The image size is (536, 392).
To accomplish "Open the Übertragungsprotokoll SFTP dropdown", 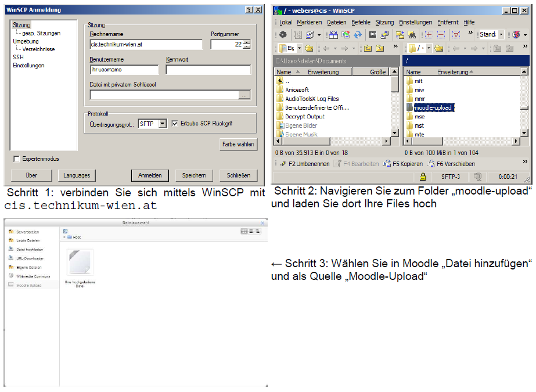I will pyautogui.click(x=162, y=124).
